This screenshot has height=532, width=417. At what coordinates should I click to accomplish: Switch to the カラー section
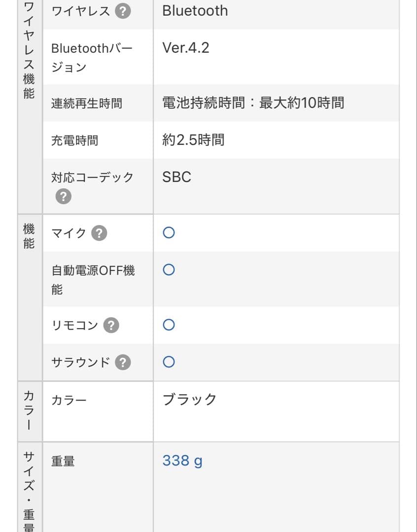28,409
